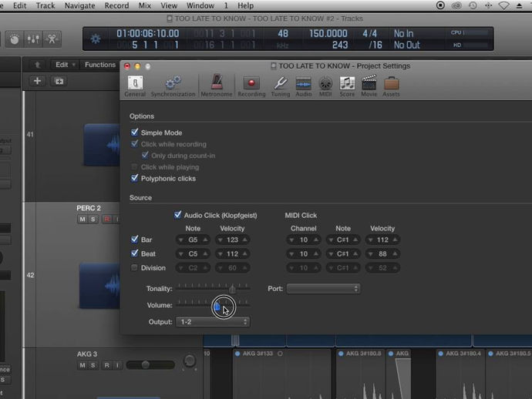This screenshot has height=399, width=532.
Task: Add a new track with plus button
Action: pyautogui.click(x=37, y=81)
